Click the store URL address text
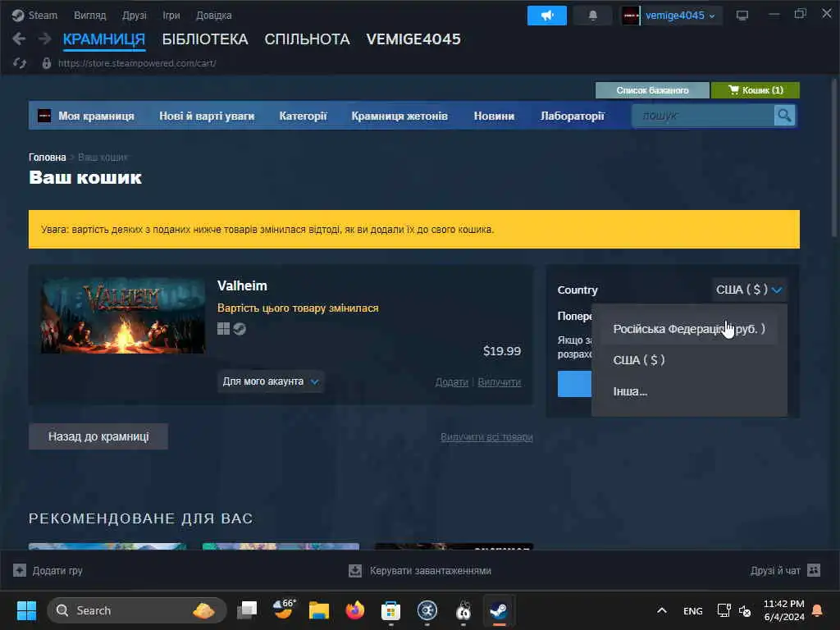Image resolution: width=840 pixels, height=630 pixels. tap(137, 63)
